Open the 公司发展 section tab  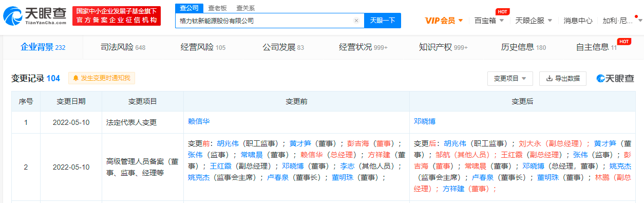(x=283, y=47)
